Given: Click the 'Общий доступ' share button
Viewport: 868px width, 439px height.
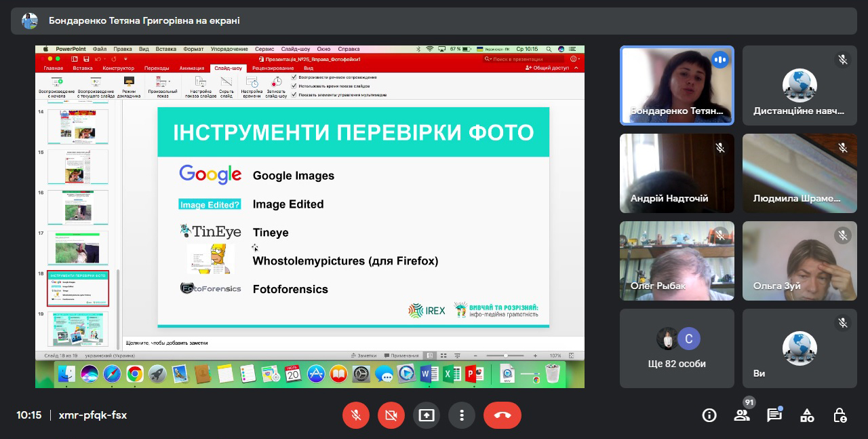Looking at the screenshot, I should tap(547, 68).
